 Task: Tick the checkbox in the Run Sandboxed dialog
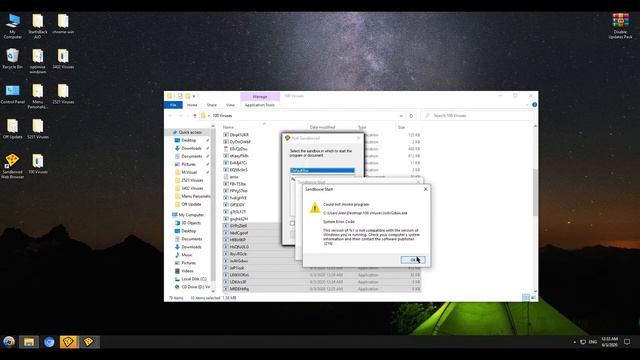[x=292, y=223]
